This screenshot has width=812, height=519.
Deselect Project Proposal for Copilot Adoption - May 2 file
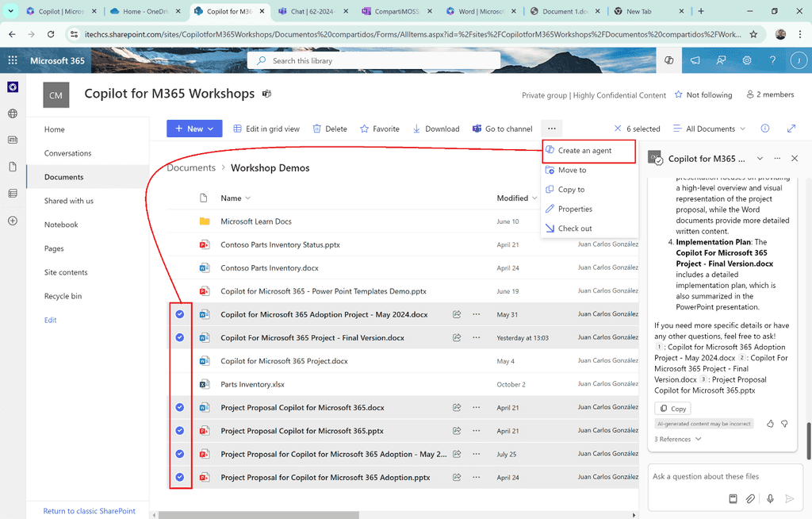180,454
